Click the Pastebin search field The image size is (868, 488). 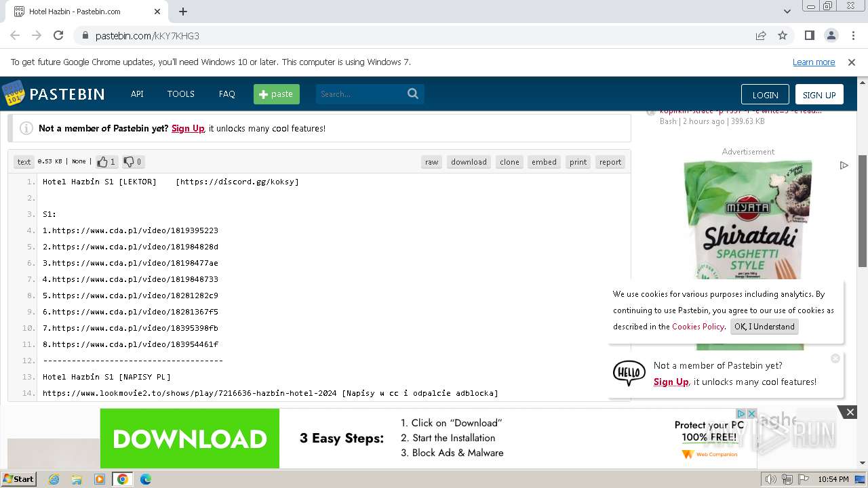(360, 94)
